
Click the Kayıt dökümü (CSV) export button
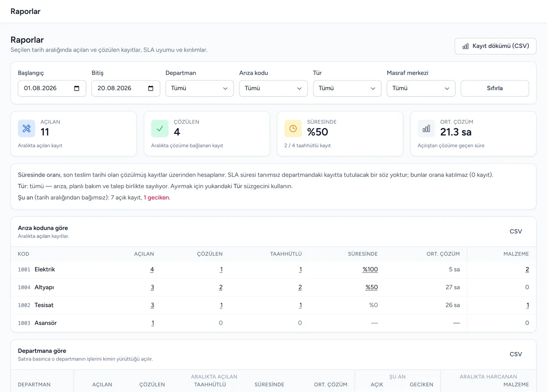[495, 46]
